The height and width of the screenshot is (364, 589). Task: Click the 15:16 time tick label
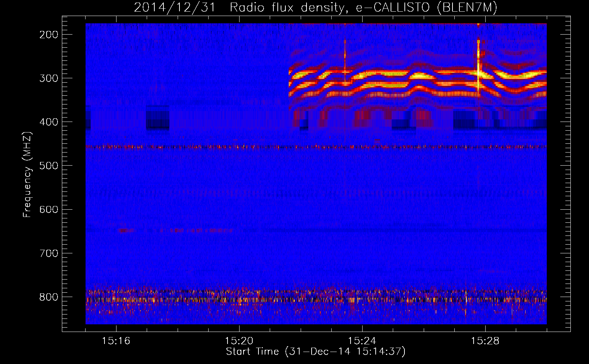tap(116, 341)
